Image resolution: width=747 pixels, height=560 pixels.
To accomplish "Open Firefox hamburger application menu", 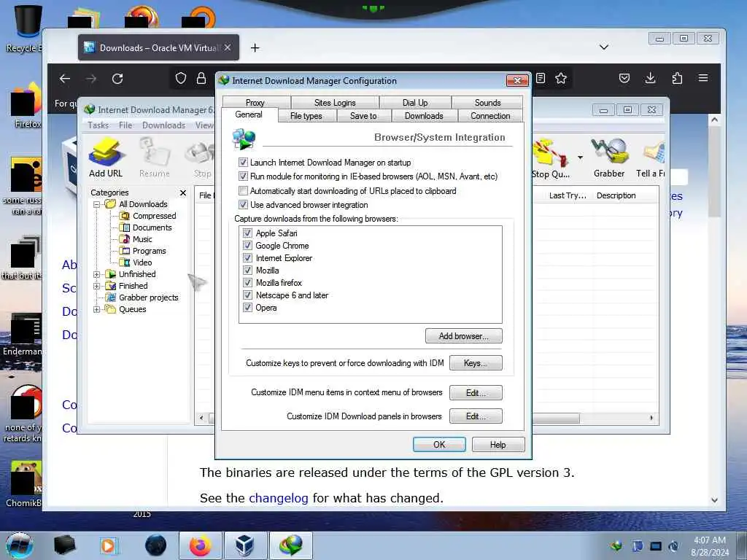I will (703, 78).
